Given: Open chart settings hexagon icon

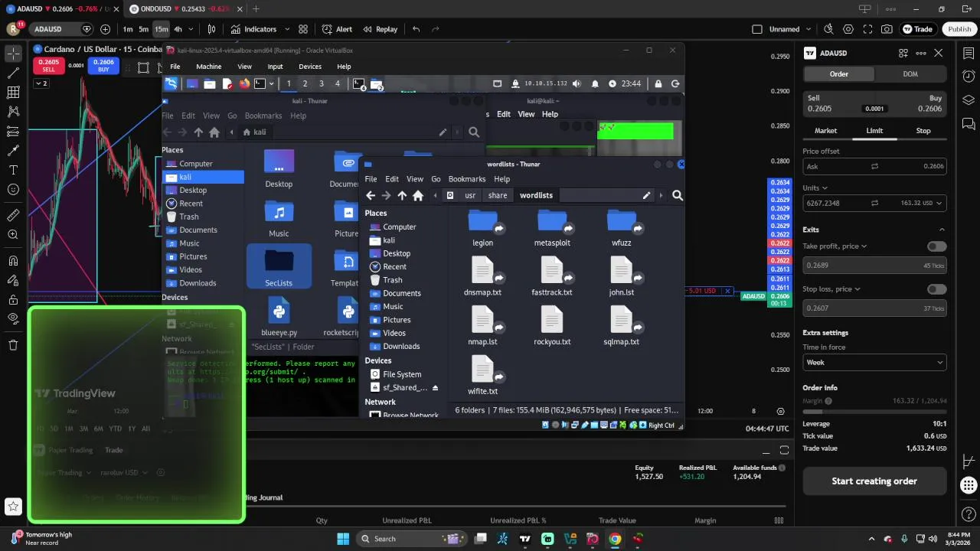Looking at the screenshot, I should coord(848,29).
